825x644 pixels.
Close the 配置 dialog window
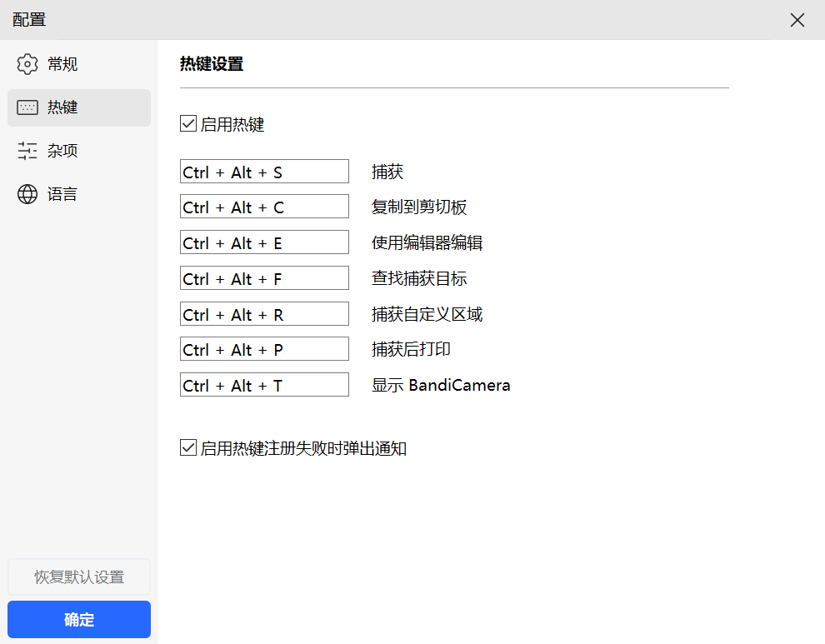tap(797, 20)
